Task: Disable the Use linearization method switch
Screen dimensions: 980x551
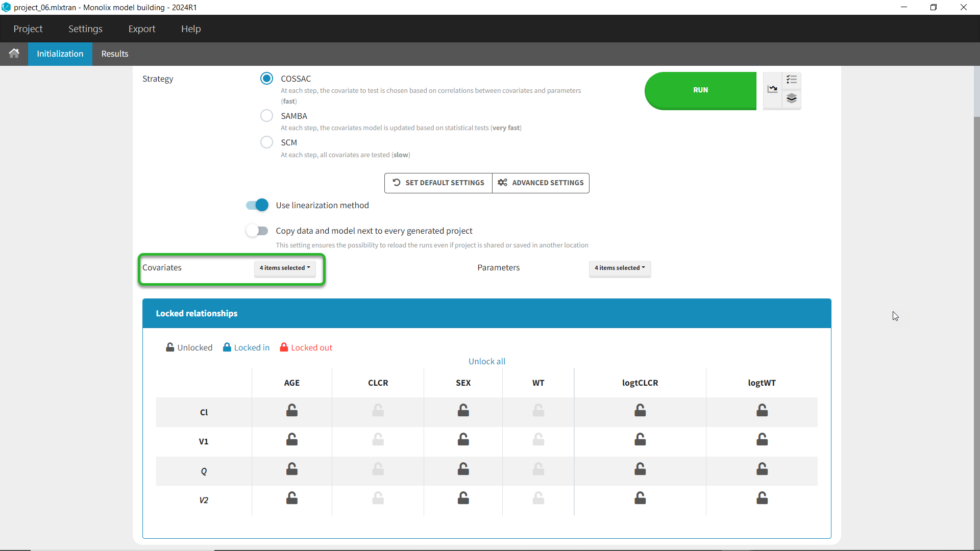Action: (x=258, y=205)
